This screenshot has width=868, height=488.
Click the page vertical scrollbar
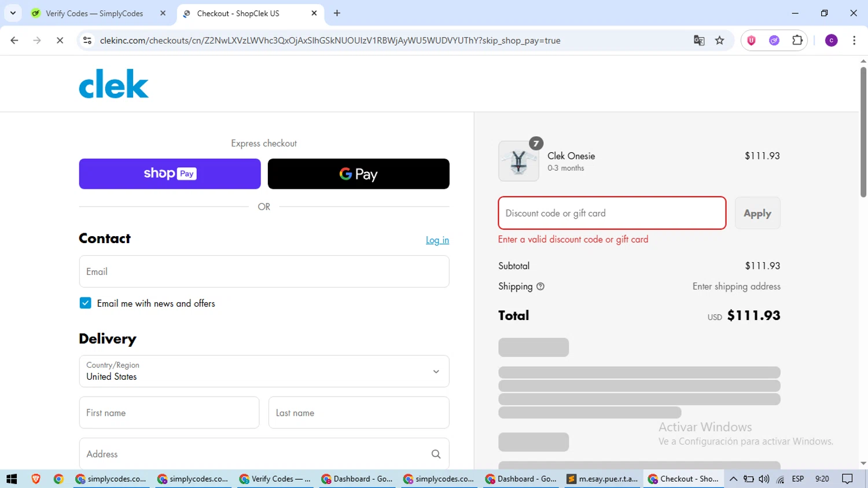(x=863, y=132)
